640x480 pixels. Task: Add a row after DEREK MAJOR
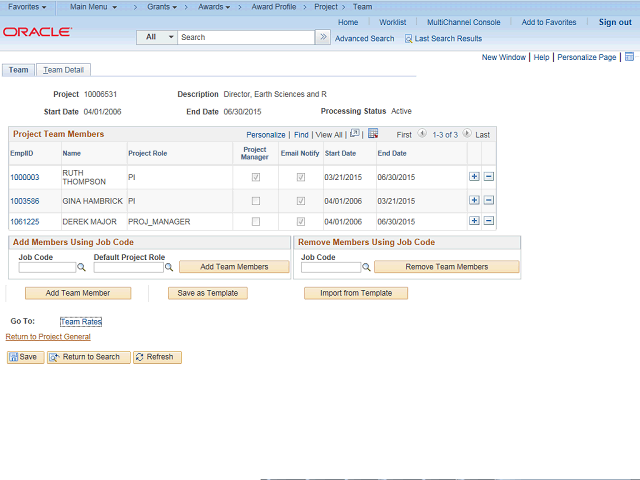(474, 221)
